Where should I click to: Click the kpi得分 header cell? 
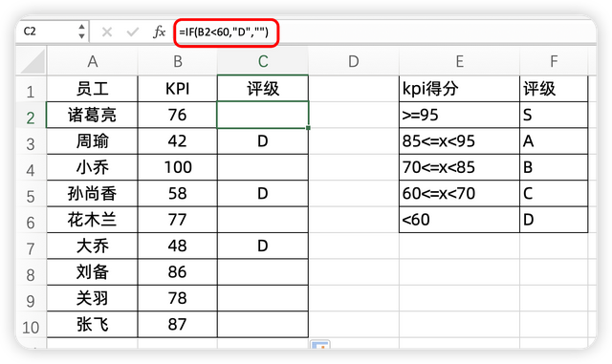pyautogui.click(x=459, y=89)
